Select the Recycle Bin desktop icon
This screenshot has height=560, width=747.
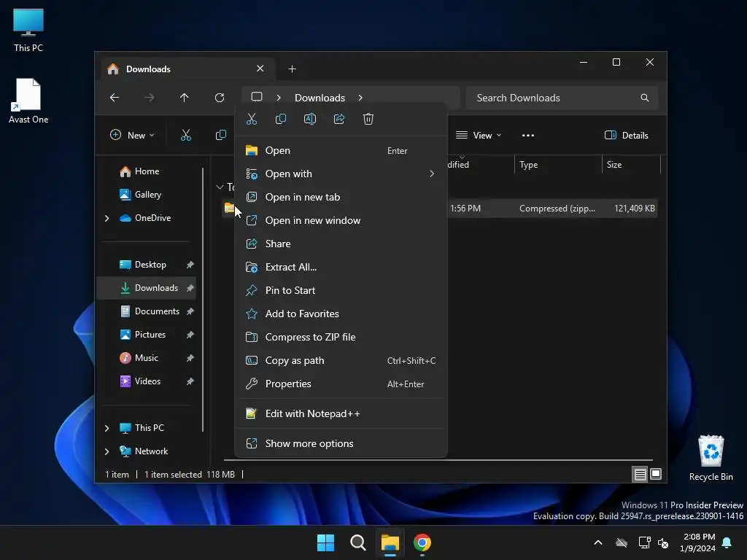pyautogui.click(x=711, y=458)
